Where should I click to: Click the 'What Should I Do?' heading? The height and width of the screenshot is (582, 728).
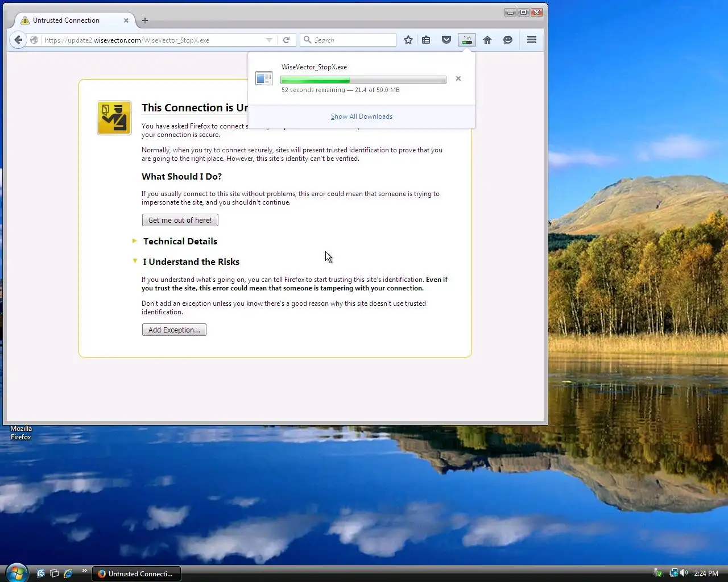[x=181, y=176]
